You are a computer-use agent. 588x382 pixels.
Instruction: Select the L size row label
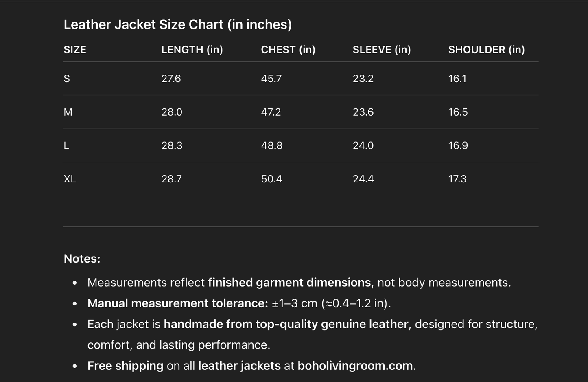[66, 145]
